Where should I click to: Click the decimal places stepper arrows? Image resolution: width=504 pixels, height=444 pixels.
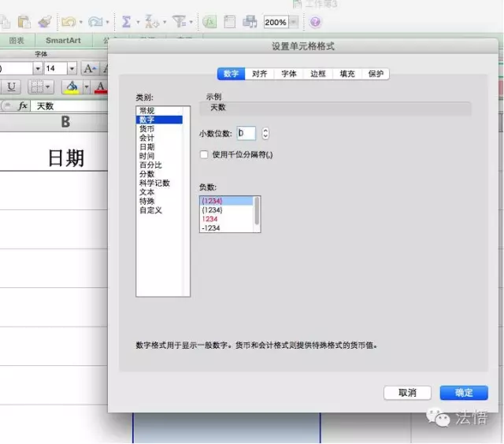(x=265, y=133)
